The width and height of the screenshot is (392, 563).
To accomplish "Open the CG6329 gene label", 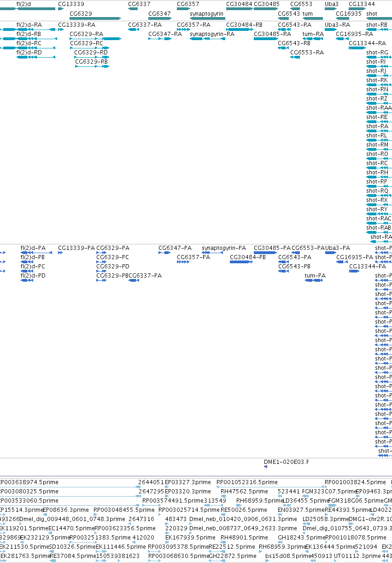I will pos(81,14).
